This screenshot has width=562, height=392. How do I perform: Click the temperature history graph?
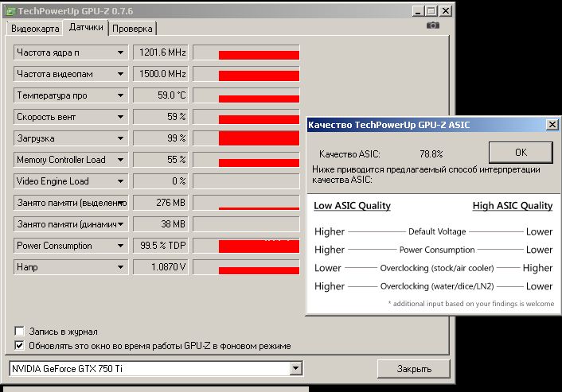(246, 95)
